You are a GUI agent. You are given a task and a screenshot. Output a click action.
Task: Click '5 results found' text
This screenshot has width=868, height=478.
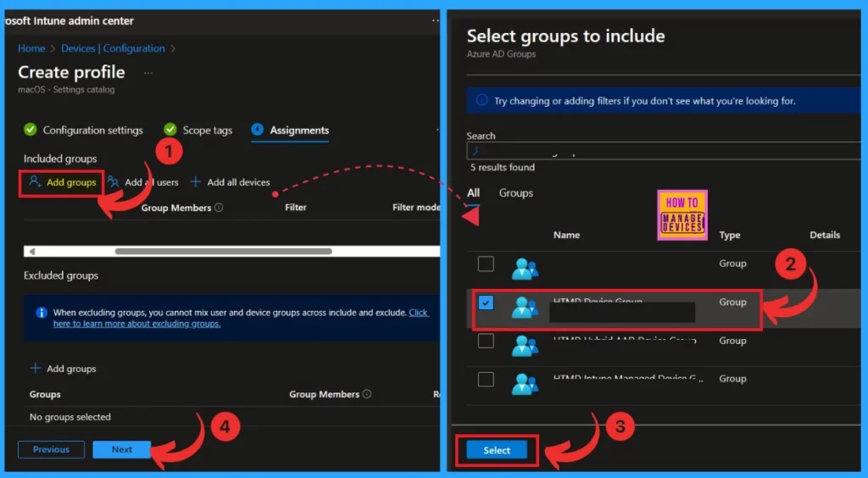[x=503, y=167]
